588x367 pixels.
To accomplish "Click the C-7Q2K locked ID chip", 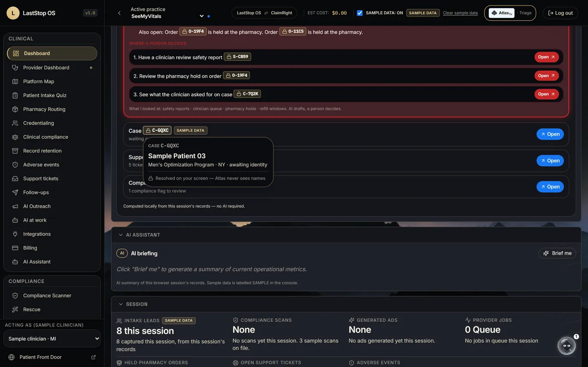I will click(247, 94).
